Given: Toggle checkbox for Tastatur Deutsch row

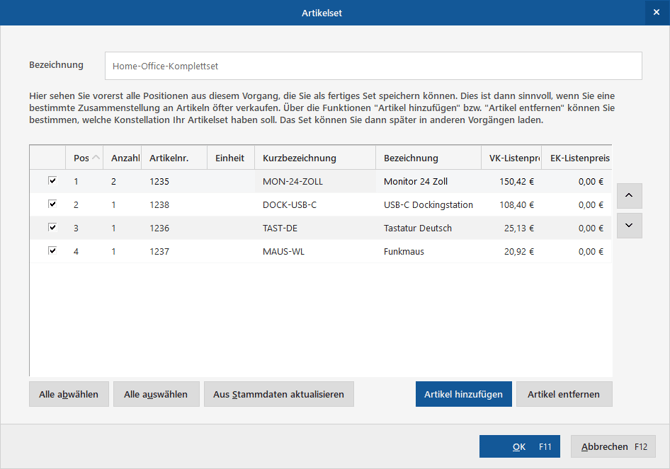Looking at the screenshot, I should pyautogui.click(x=52, y=227).
